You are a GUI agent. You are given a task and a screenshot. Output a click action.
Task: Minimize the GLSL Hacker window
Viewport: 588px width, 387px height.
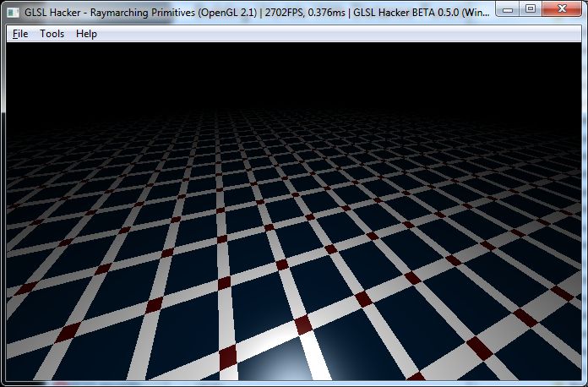coord(506,8)
